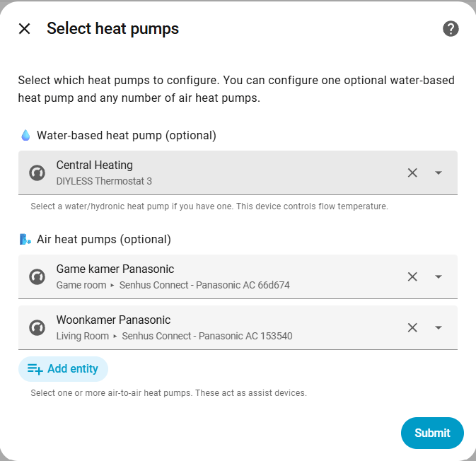Expand the Central Heating dropdown arrow
The image size is (476, 461).
pyautogui.click(x=439, y=173)
